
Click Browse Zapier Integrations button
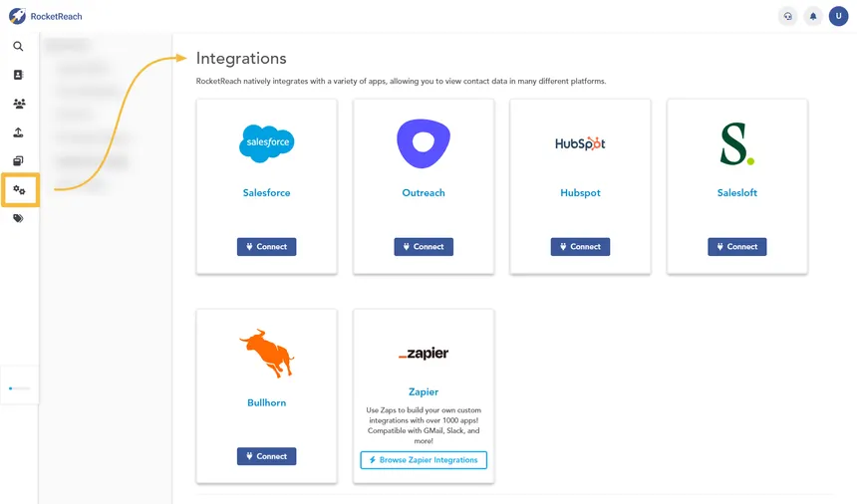click(x=424, y=460)
